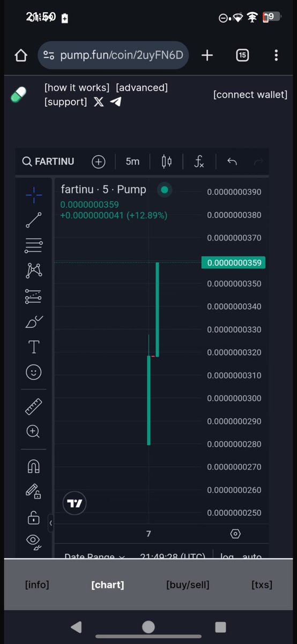This screenshot has width=297, height=644.
Task: Click the current price label 0.0000000359
Action: 233,262
